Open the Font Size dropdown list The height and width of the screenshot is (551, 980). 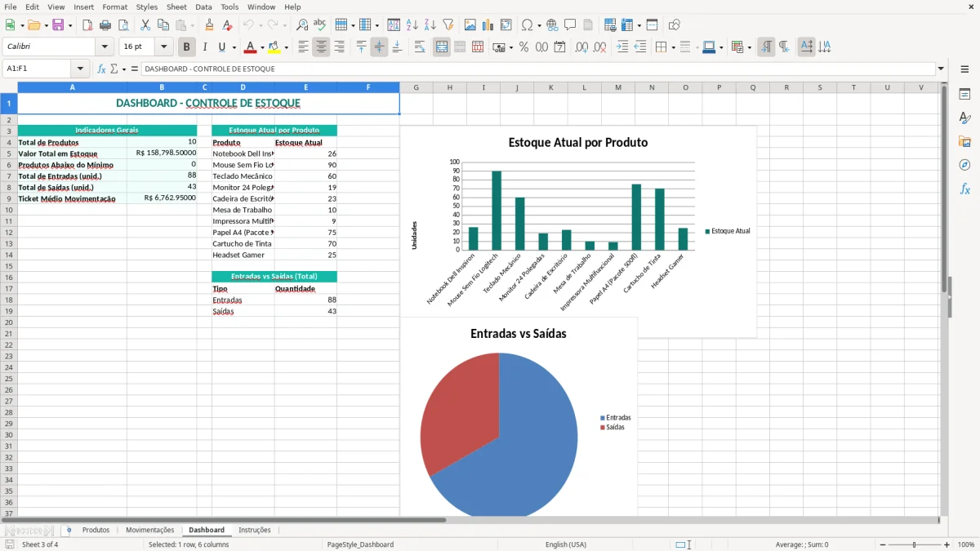click(x=164, y=47)
